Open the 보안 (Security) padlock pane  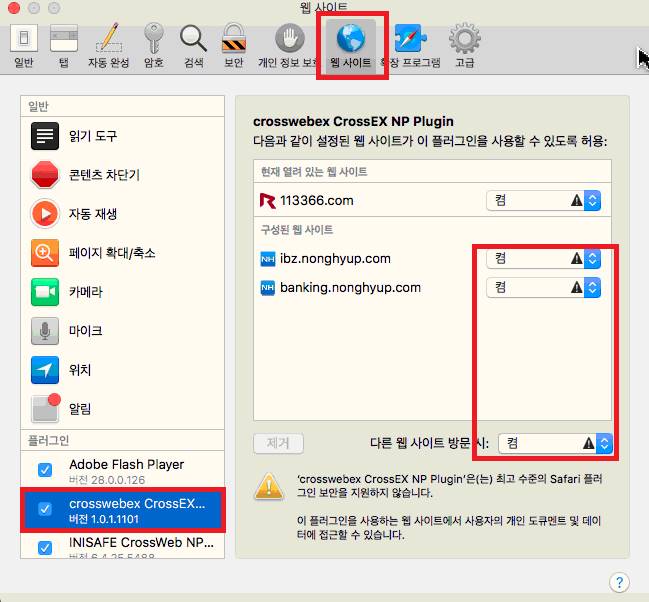pyautogui.click(x=233, y=46)
